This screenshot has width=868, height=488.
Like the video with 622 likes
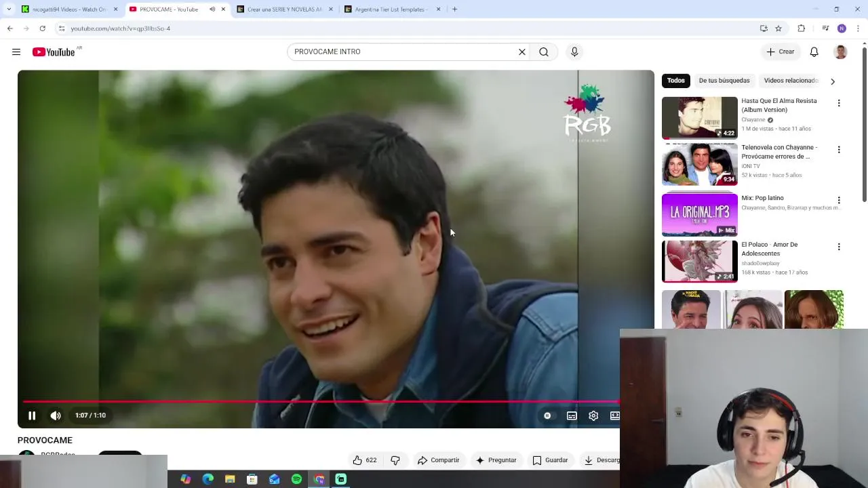(x=365, y=460)
